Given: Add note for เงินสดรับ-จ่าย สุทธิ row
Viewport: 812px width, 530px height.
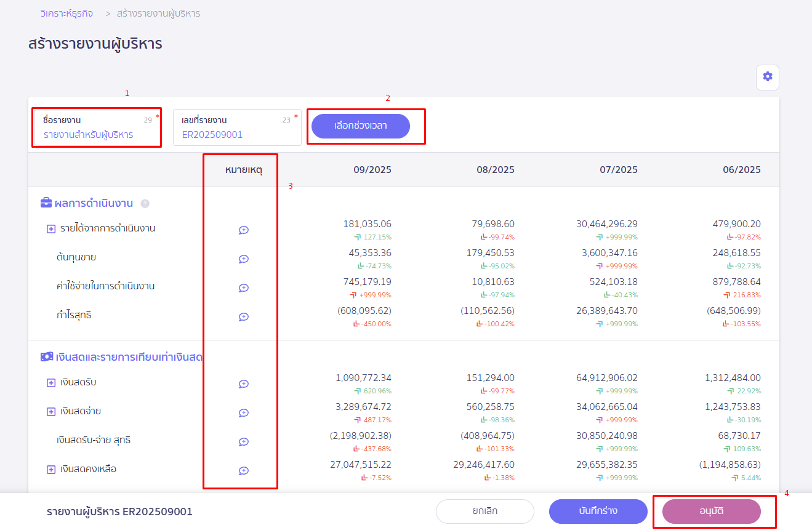Looking at the screenshot, I should click(x=243, y=442).
